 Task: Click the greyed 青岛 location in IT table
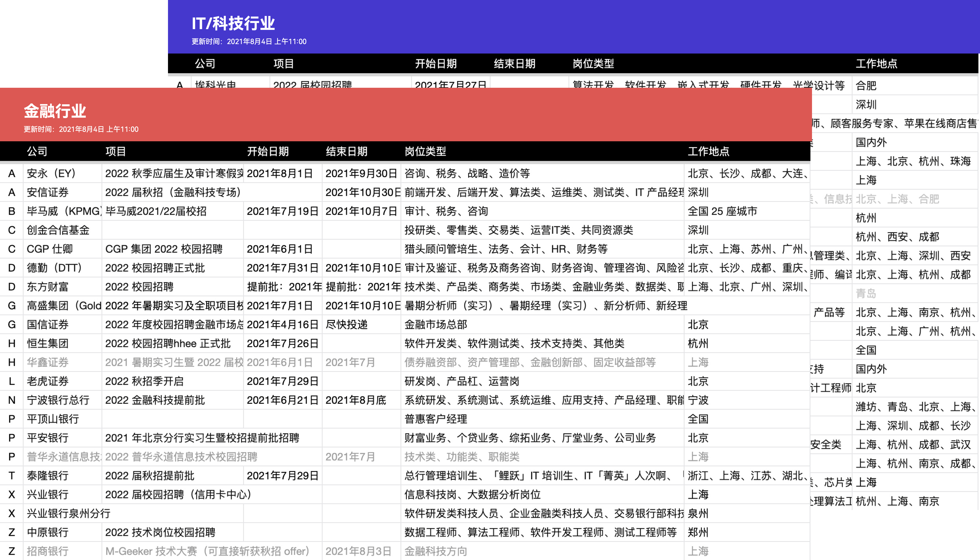pos(915,293)
